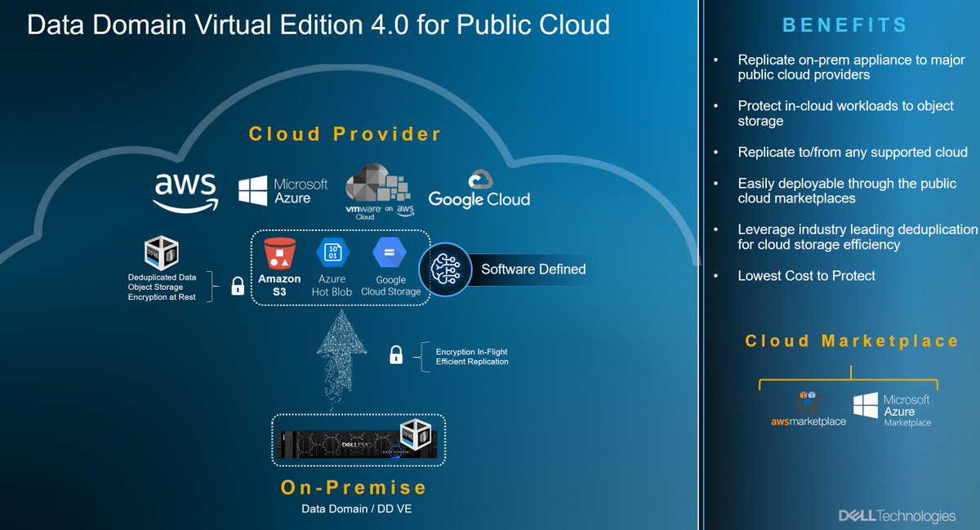Viewport: 980px width, 530px height.
Task: Click the Cloud Provider heading
Action: 345,135
